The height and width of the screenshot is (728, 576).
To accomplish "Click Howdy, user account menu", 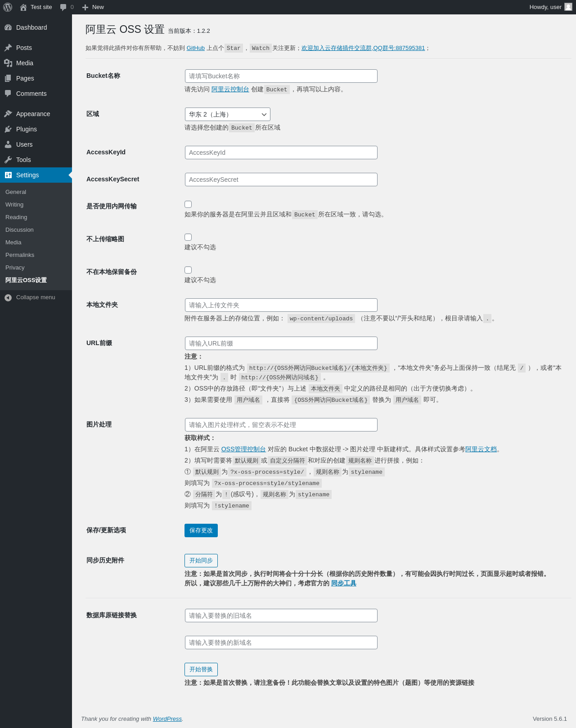I will click(x=550, y=7).
